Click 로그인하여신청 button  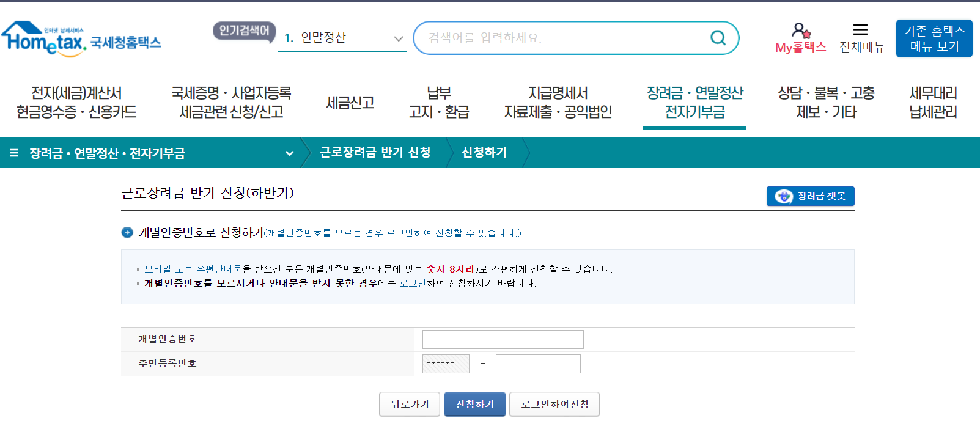554,404
